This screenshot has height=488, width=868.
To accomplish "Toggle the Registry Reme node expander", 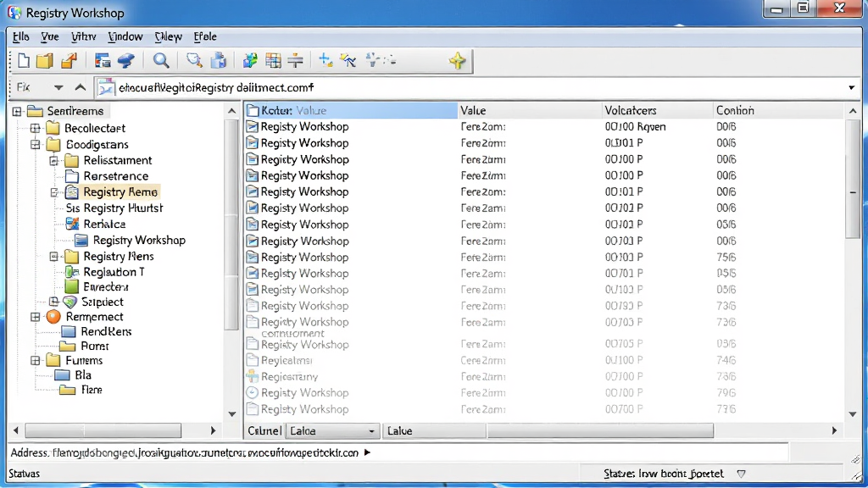I will click(54, 192).
